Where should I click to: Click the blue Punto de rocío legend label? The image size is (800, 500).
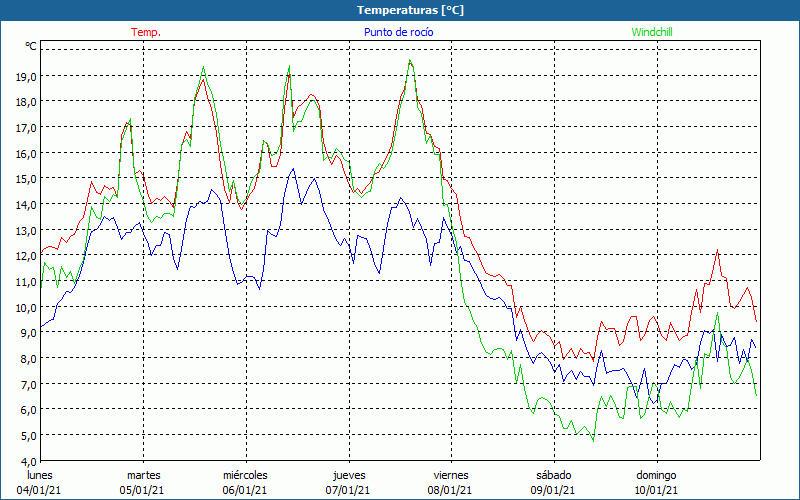(398, 32)
